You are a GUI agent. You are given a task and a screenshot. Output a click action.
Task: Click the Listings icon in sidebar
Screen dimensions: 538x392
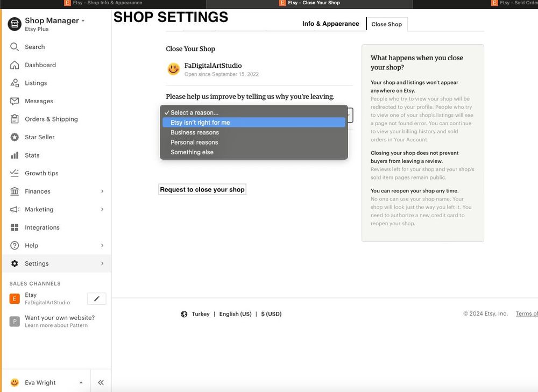point(15,83)
